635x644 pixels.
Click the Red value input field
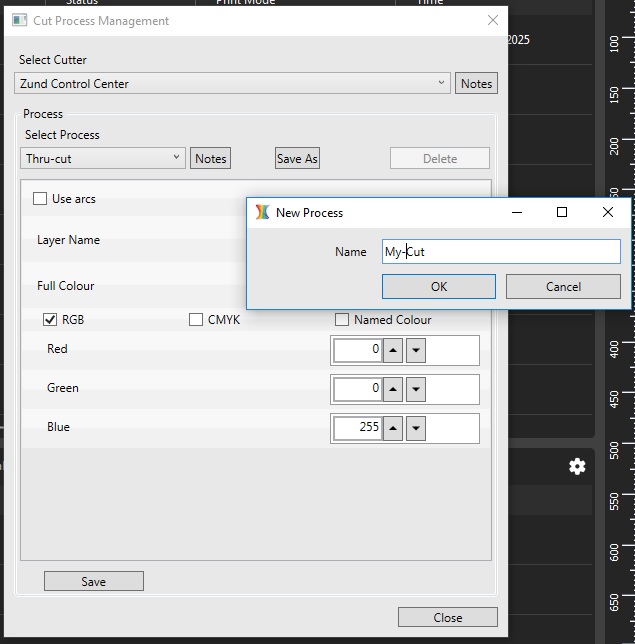357,350
